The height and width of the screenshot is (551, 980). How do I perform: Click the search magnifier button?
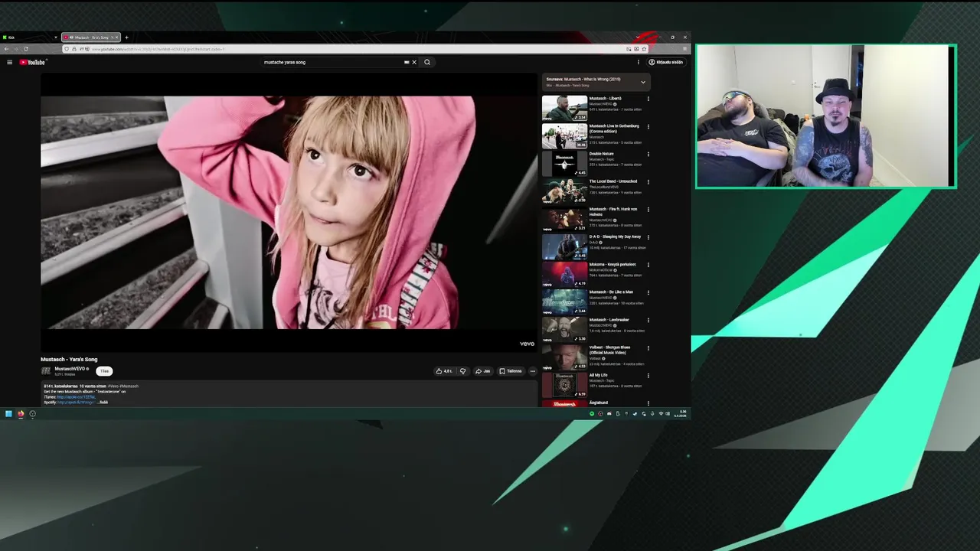click(x=427, y=62)
